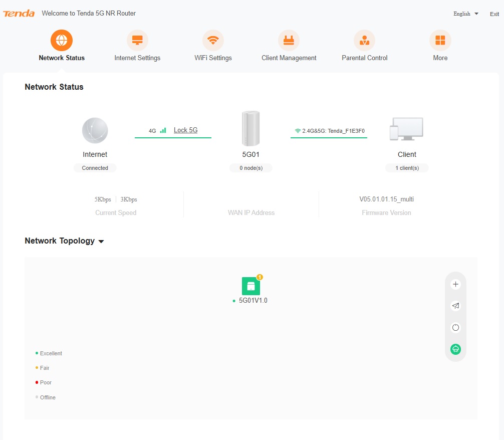Click the Poor legend entry
Image resolution: width=504 pixels, height=440 pixels.
coord(44,382)
